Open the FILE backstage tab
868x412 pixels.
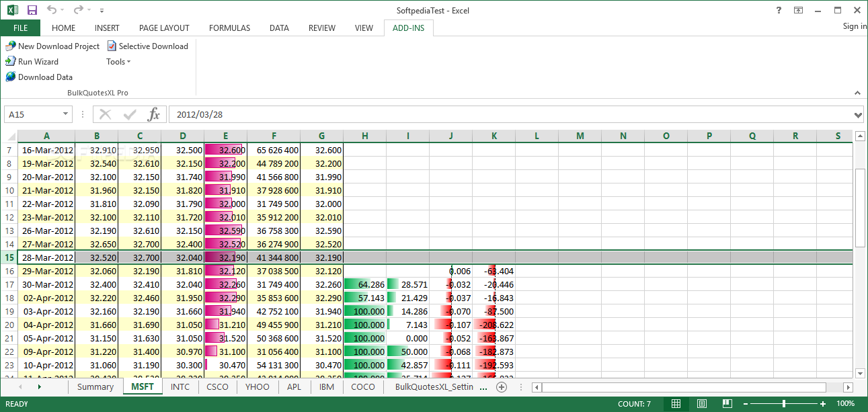pyautogui.click(x=20, y=28)
